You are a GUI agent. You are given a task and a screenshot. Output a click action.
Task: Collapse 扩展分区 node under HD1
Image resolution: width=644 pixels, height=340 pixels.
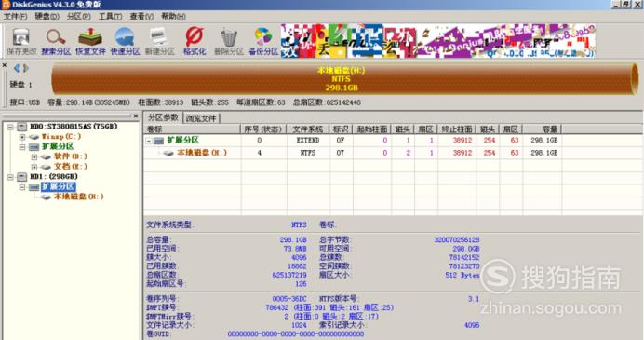pyautogui.click(x=22, y=187)
